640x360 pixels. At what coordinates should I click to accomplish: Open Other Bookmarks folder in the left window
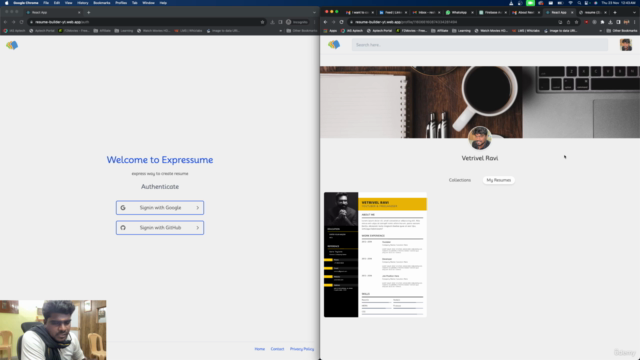click(301, 31)
